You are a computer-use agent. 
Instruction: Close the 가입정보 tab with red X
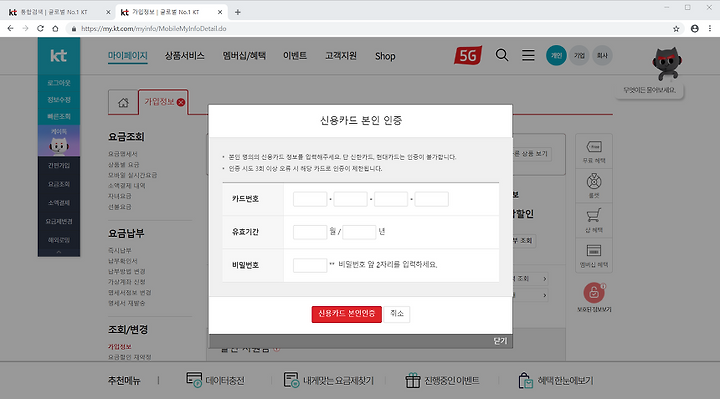click(x=181, y=102)
